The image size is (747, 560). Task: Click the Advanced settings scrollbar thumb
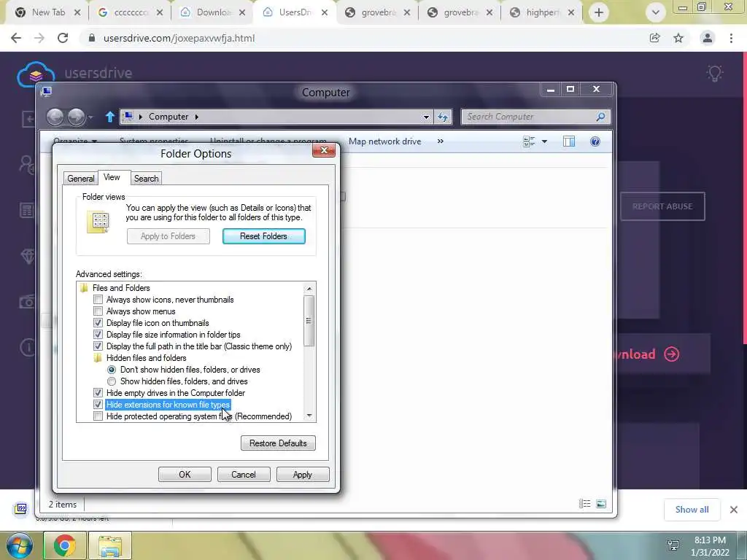point(309,321)
